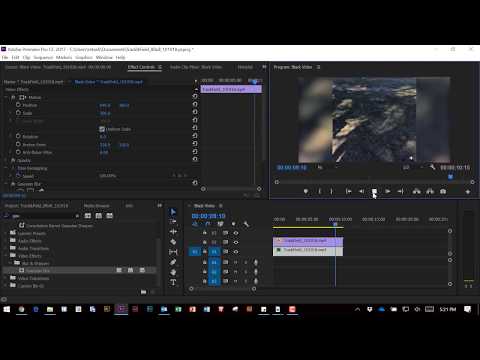Reset the Scale parameter
480x360 pixels.
click(195, 112)
